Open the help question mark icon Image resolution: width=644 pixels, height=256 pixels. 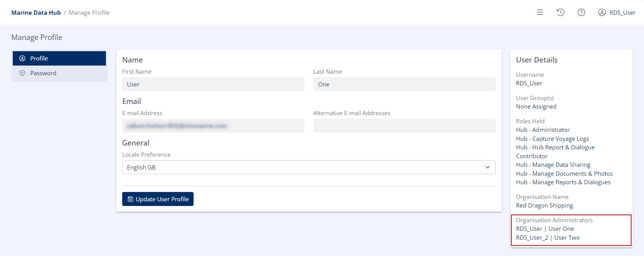(x=581, y=12)
